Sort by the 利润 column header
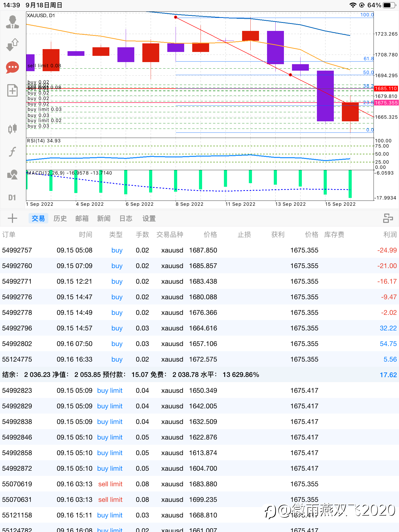This screenshot has height=532, width=399. tap(390, 235)
